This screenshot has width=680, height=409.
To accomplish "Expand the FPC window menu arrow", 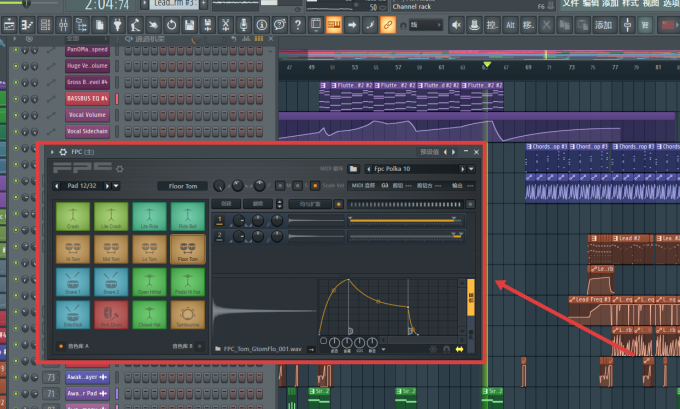I will click(52, 152).
